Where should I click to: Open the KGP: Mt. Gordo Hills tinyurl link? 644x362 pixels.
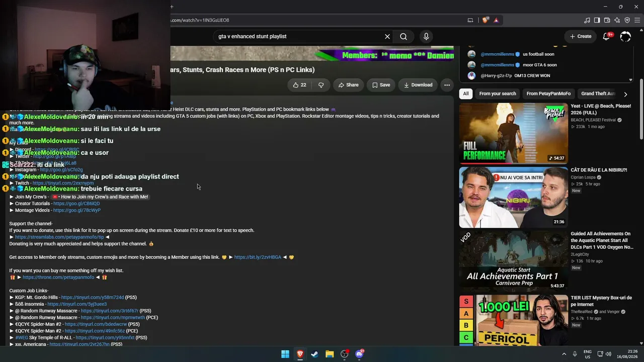tap(93, 297)
